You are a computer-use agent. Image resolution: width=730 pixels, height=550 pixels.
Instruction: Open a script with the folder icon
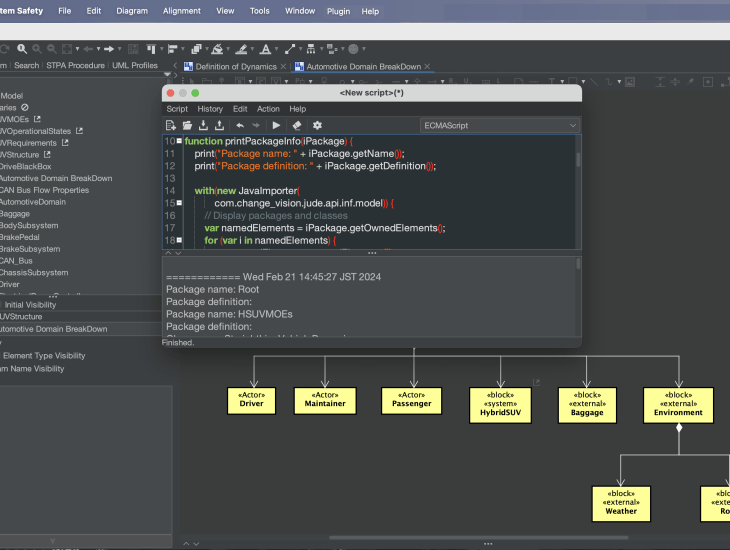click(x=187, y=125)
